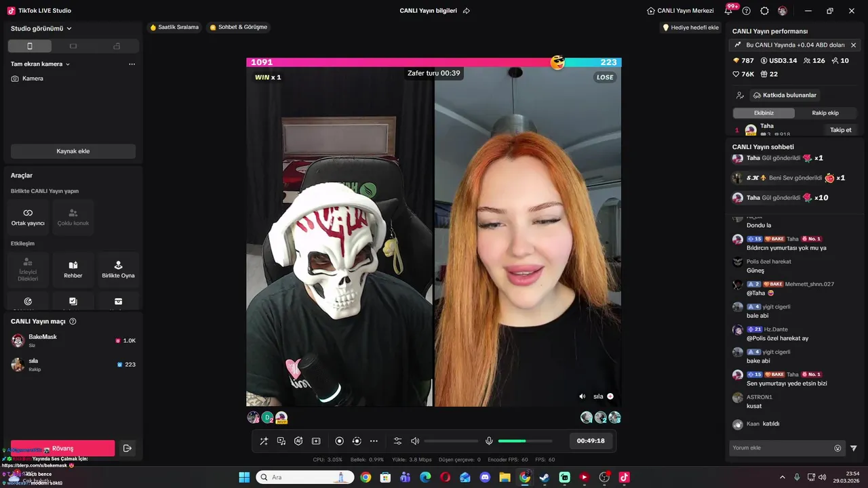Select the landscape layout mode
Screen dimensions: 868x488
pos(73,46)
